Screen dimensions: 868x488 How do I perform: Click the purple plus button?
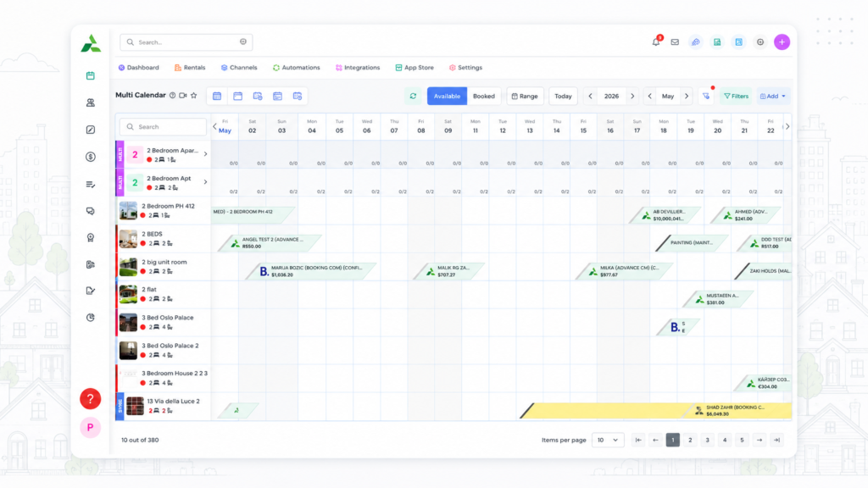click(x=782, y=42)
